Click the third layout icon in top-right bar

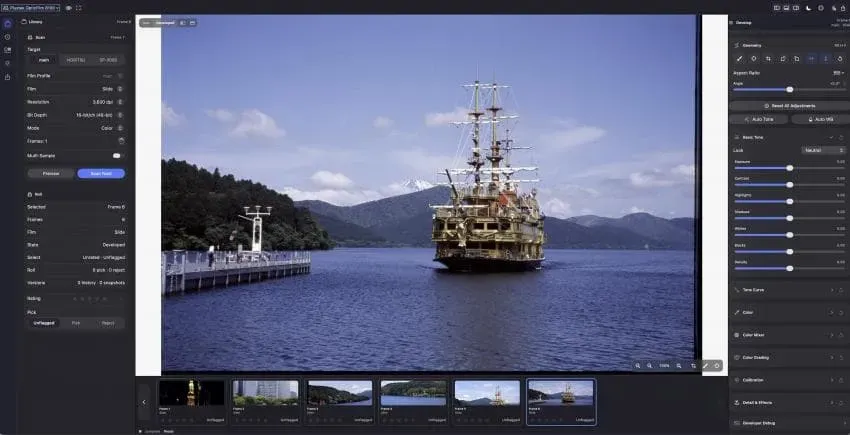pyautogui.click(x=796, y=8)
